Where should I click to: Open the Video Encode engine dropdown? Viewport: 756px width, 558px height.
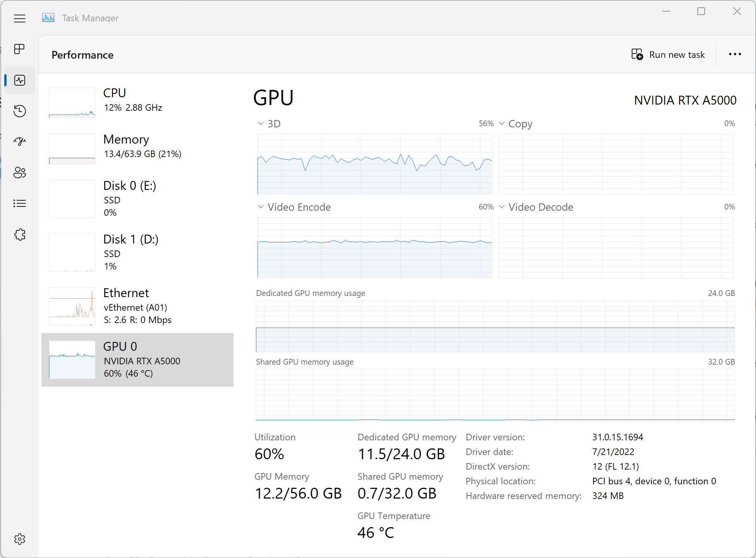point(294,207)
